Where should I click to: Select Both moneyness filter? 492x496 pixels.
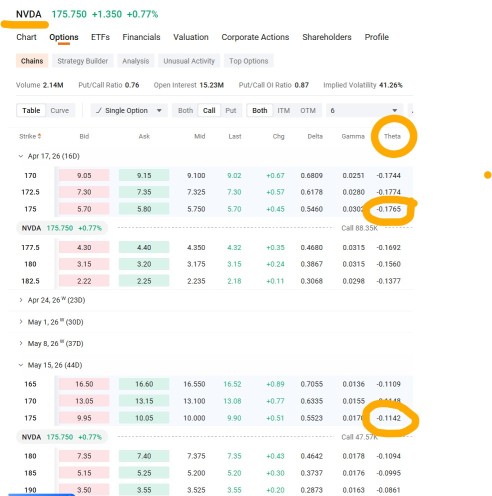pyautogui.click(x=260, y=110)
